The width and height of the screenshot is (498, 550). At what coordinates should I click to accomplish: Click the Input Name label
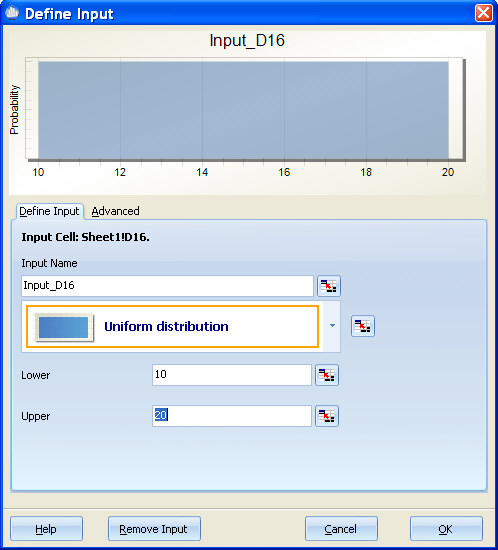coord(49,263)
